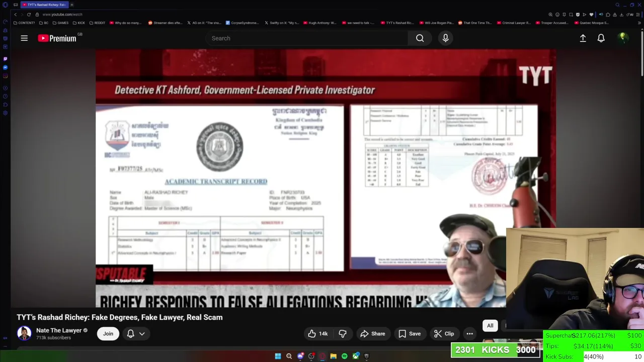The width and height of the screenshot is (644, 362).
Task: Open the REDDIT bookmarks folder
Action: [x=97, y=23]
